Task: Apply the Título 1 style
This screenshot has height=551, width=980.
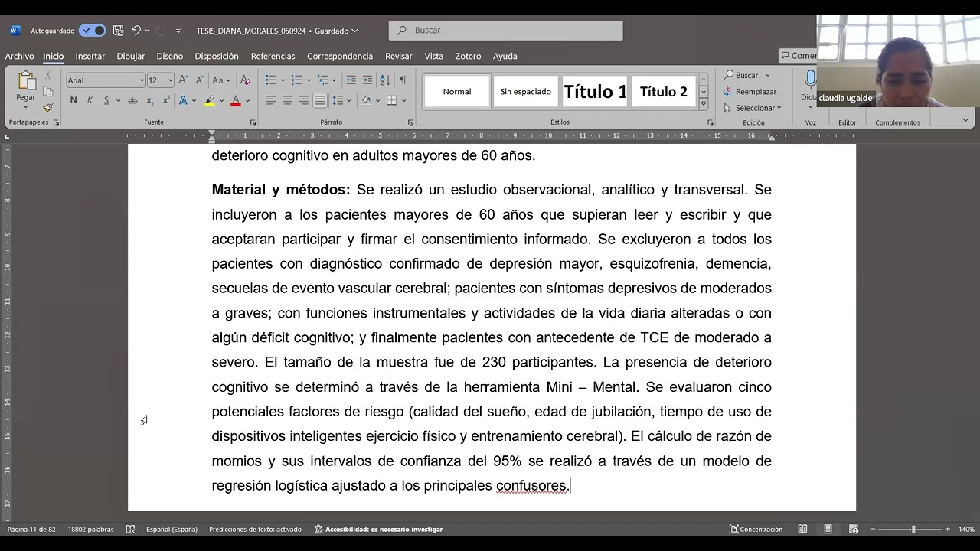Action: coord(595,92)
